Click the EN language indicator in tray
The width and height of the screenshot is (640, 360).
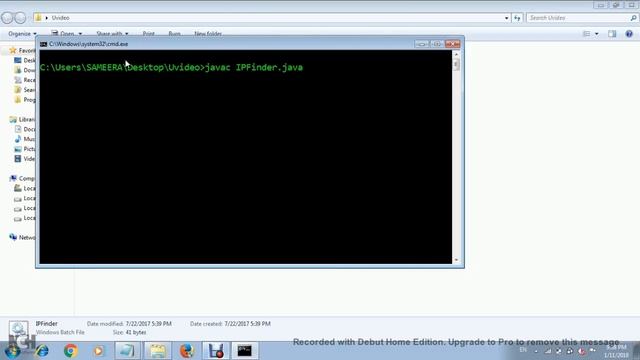click(523, 350)
